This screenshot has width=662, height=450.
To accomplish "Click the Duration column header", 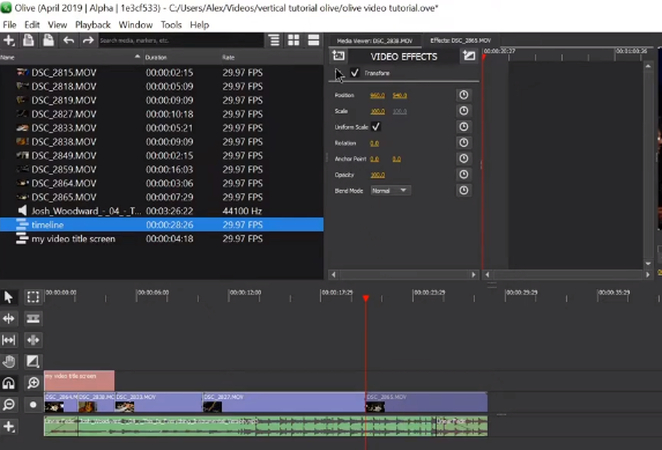I will [x=182, y=57].
